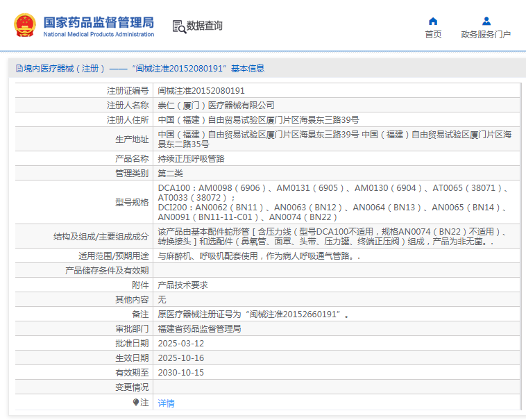The width and height of the screenshot is (526, 420).
Task: Select registration number 闽械注准20152080191 cell
Action: 201,91
